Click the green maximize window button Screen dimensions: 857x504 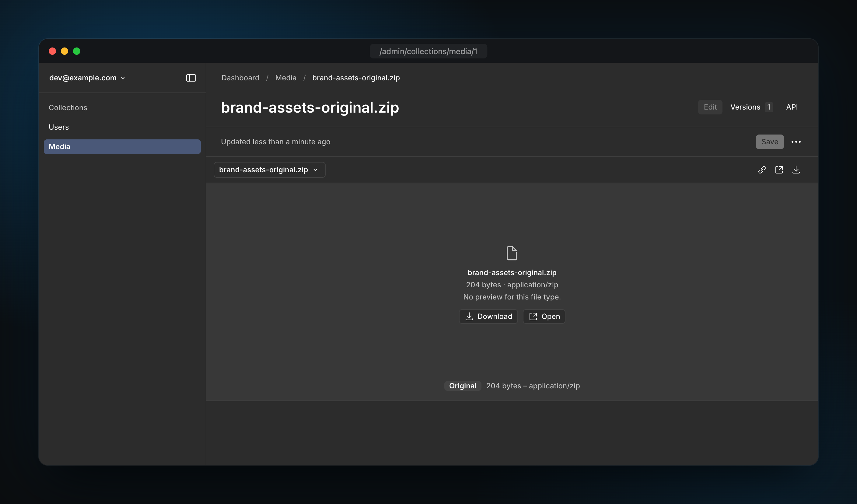(x=77, y=51)
